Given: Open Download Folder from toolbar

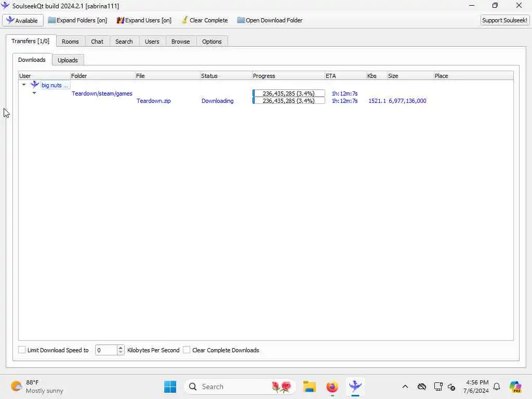Looking at the screenshot, I should click(270, 20).
